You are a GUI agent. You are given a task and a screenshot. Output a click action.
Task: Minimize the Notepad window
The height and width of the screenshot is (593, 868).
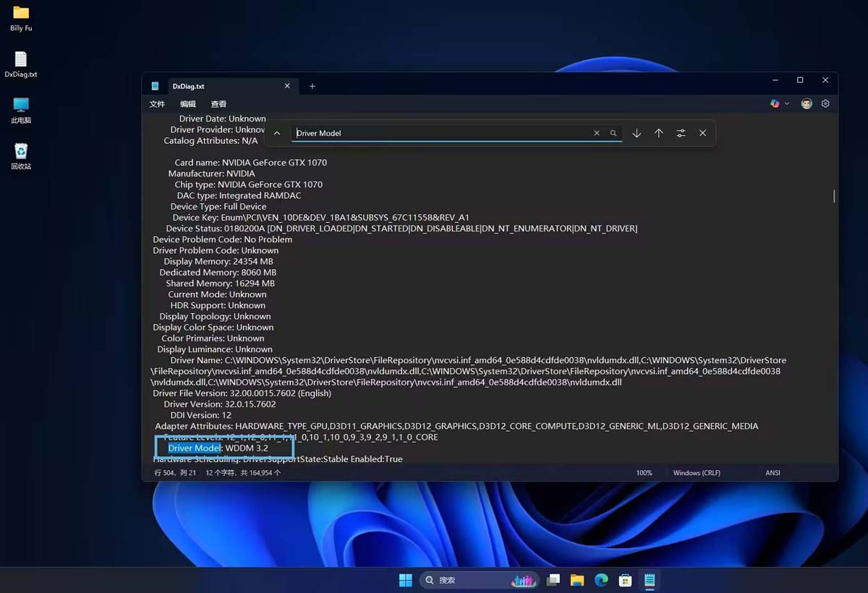(775, 80)
